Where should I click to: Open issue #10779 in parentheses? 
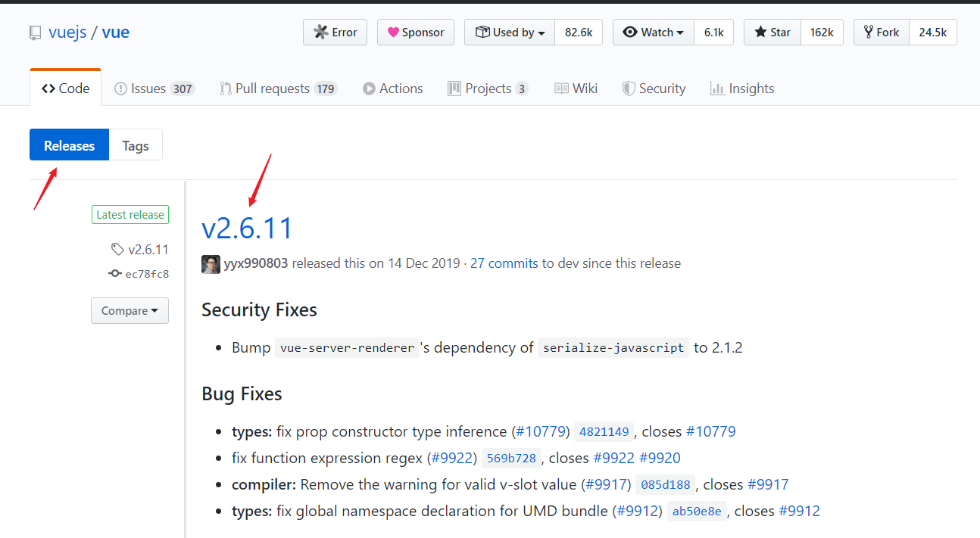click(541, 431)
